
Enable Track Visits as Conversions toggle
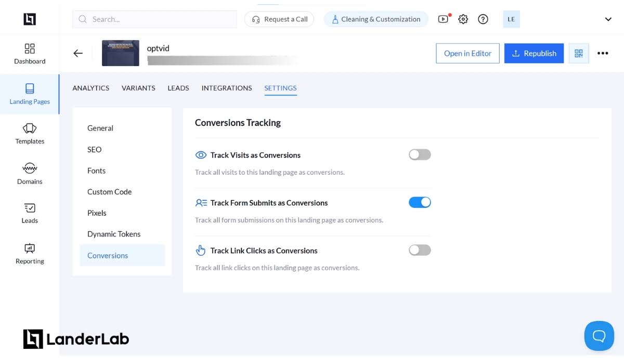pos(420,154)
